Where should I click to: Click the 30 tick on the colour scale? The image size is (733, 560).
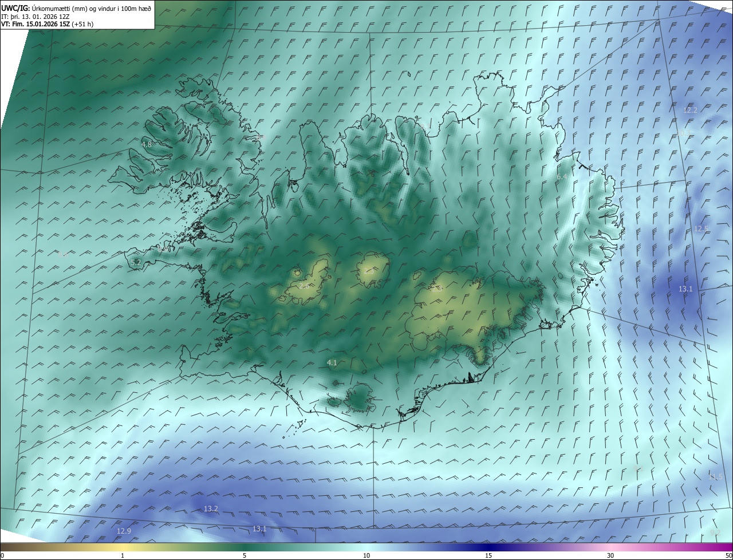610,556
